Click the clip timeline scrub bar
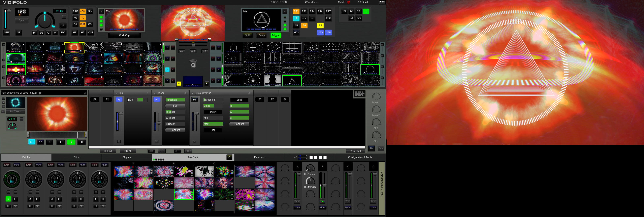644x217 pixels. click(57, 135)
